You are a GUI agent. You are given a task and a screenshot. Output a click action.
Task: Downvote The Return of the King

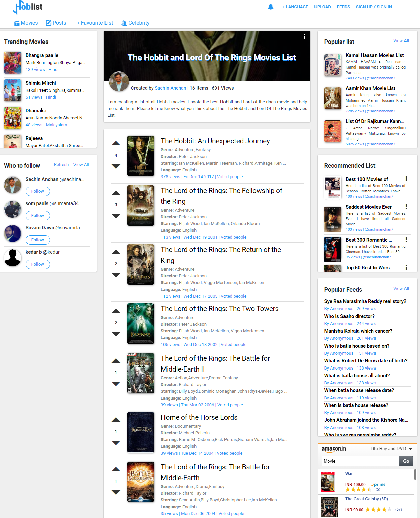tap(116, 275)
